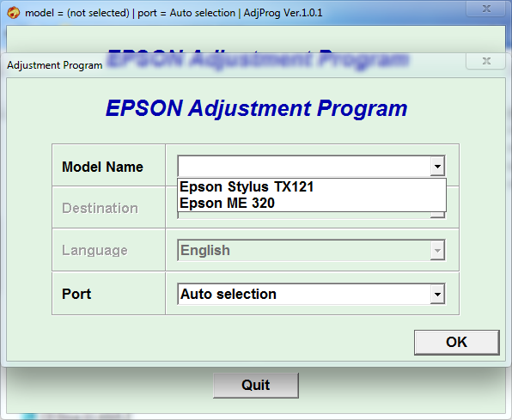Click the EPSON Adjustment Program heading
The image size is (512, 420).
pos(256,108)
